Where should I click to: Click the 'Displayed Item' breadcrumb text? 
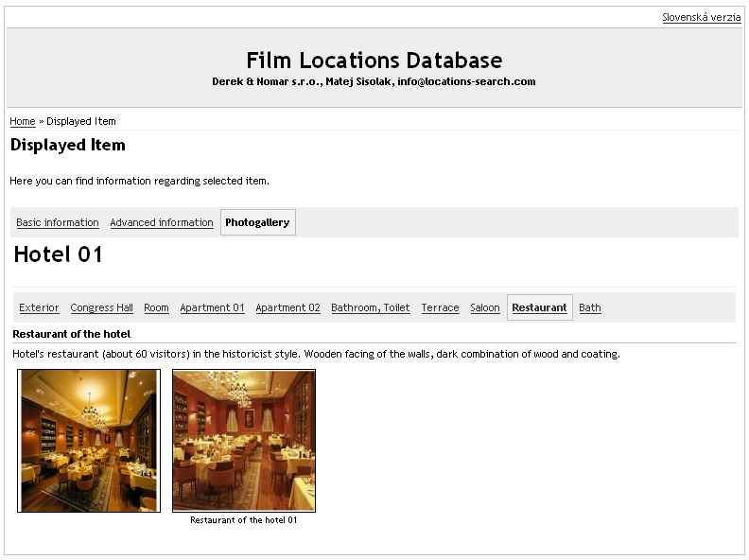81,121
